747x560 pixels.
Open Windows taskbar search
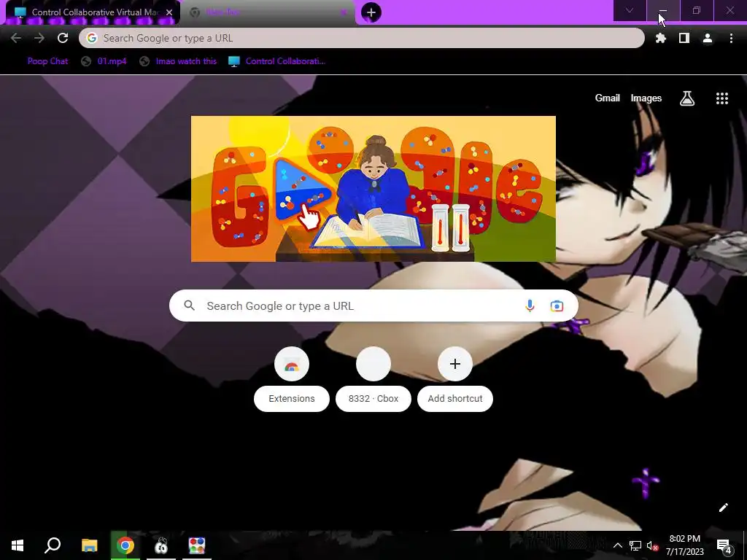point(53,545)
